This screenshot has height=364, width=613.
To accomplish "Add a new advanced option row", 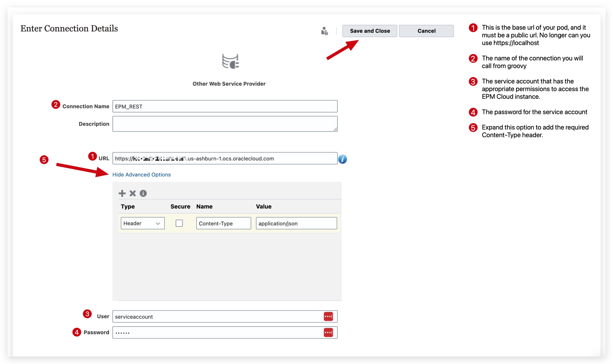I will (122, 193).
